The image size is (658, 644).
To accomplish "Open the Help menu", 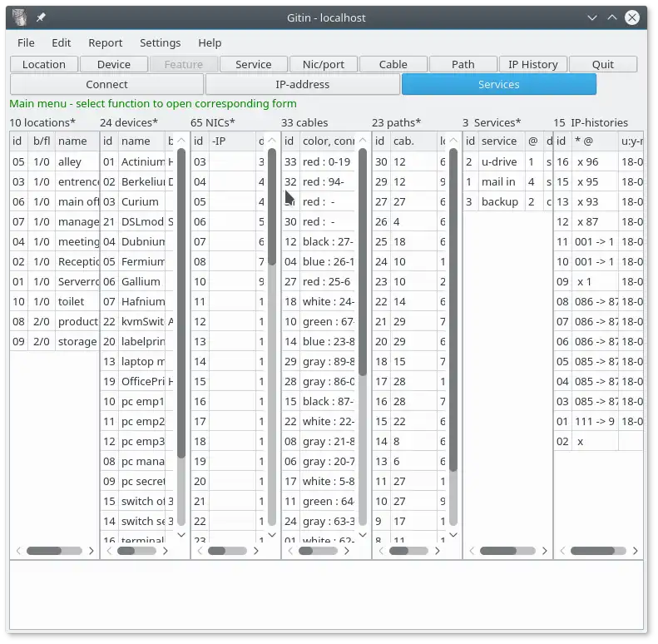I will point(210,42).
